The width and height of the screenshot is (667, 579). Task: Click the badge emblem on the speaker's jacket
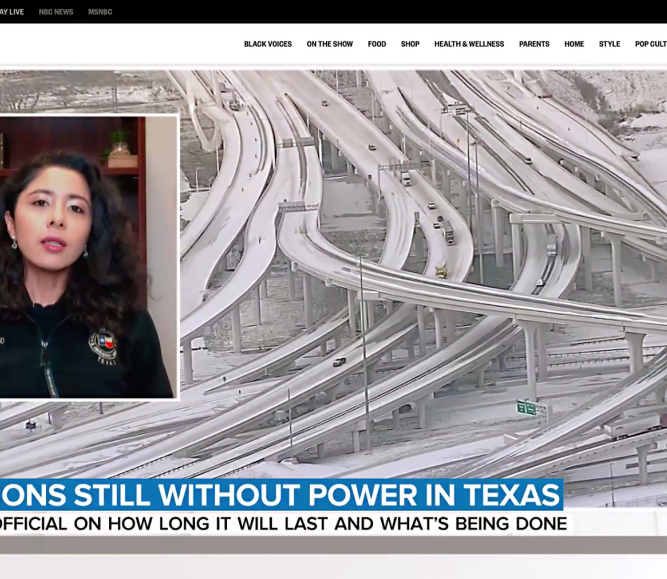pos(102,345)
